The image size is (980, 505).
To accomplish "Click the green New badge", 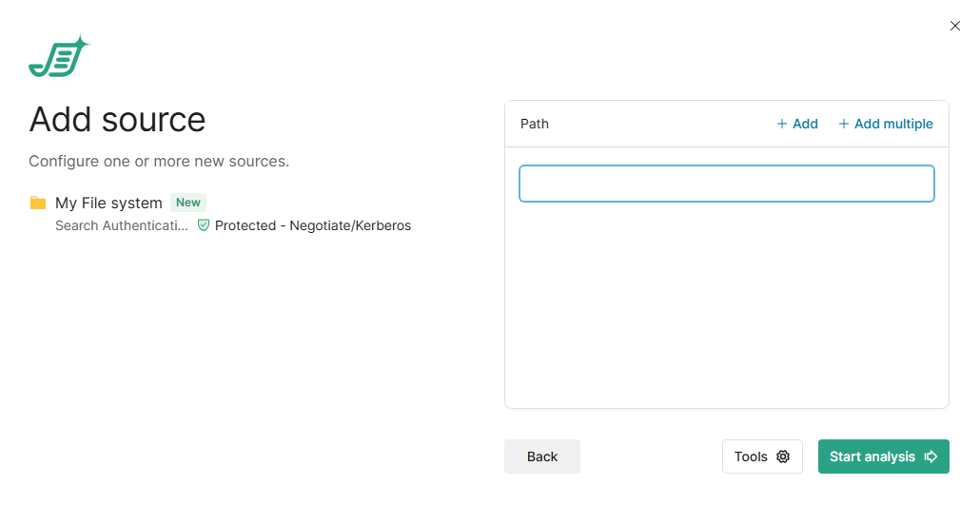I will tap(188, 203).
